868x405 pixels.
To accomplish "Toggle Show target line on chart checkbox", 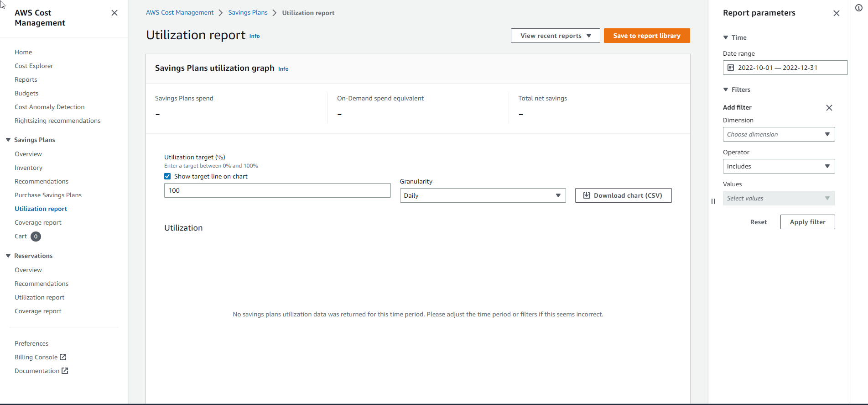I will pos(167,176).
